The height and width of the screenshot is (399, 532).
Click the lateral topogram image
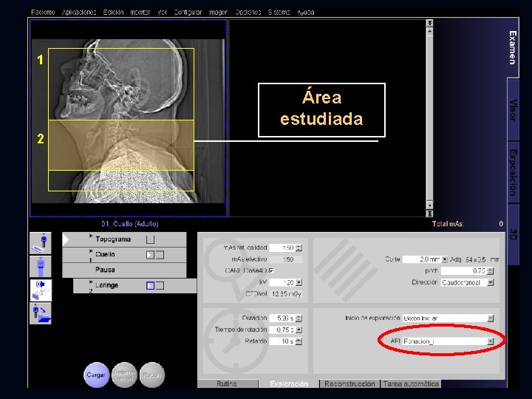(129, 121)
